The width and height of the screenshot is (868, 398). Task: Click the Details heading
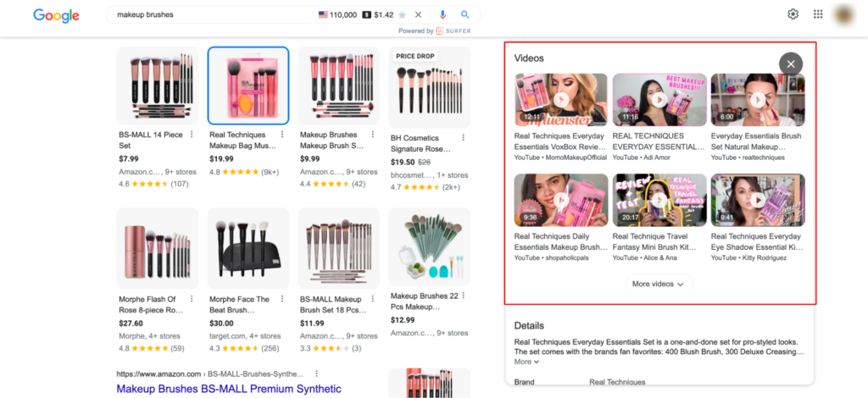529,325
